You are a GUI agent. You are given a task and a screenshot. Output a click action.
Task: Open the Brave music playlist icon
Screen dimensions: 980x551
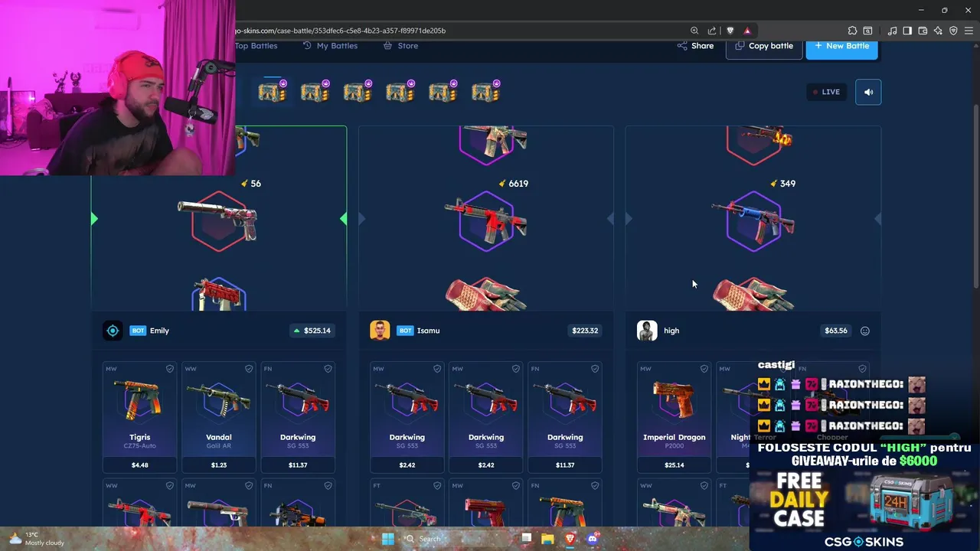[892, 31]
